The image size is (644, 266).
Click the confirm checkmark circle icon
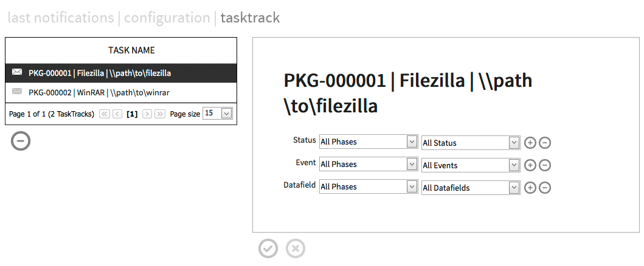point(268,248)
